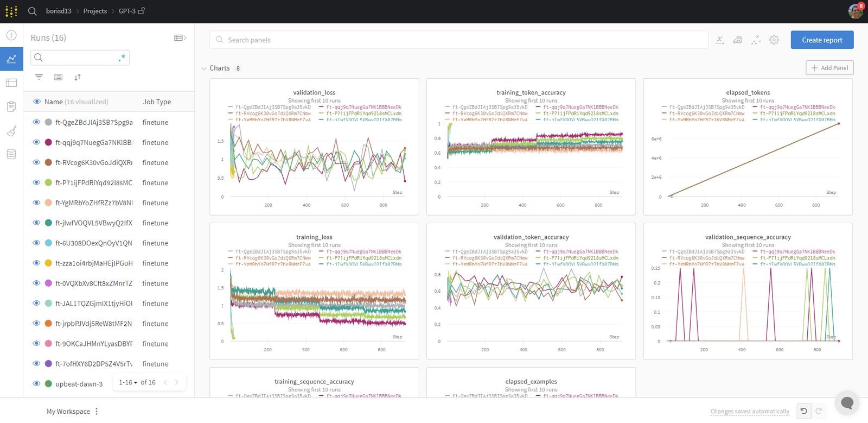Click the Add Panel button
Screen dimensions: 868x423
point(829,68)
